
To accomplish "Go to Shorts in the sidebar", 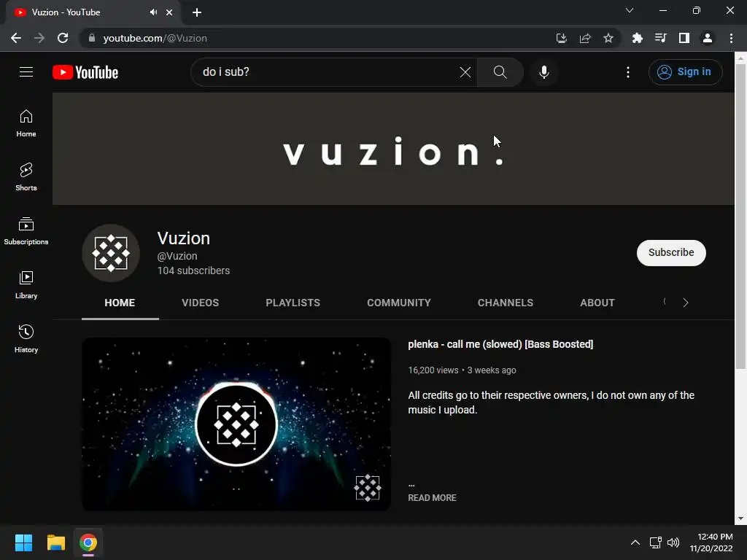I will click(26, 176).
